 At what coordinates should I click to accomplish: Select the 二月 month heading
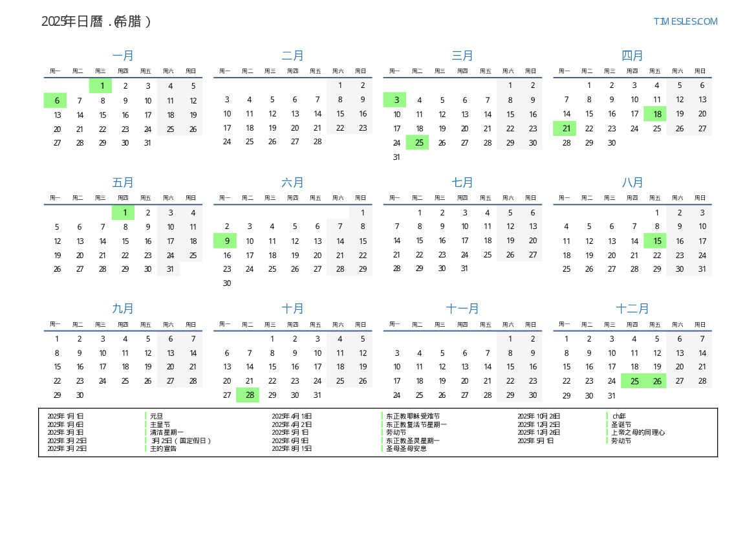tap(293, 56)
